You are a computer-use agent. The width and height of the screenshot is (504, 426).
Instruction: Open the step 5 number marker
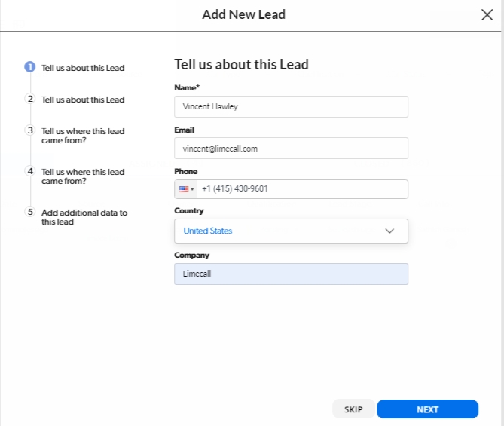coord(30,212)
